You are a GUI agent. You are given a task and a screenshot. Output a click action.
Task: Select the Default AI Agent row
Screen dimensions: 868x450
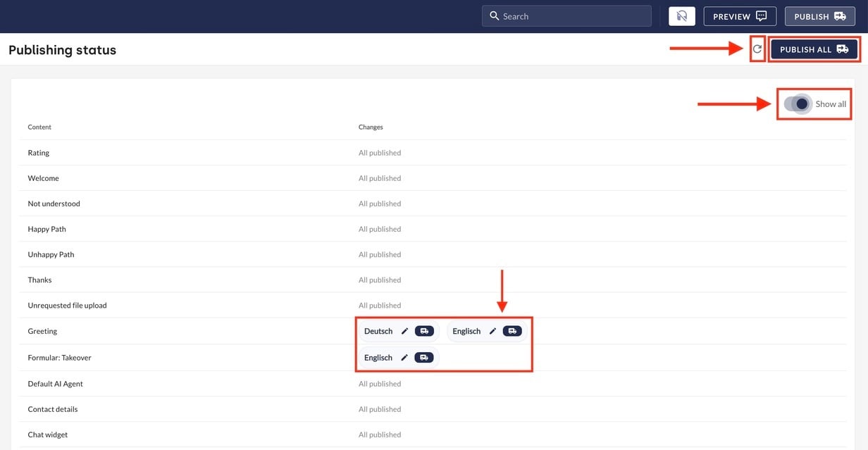point(56,384)
